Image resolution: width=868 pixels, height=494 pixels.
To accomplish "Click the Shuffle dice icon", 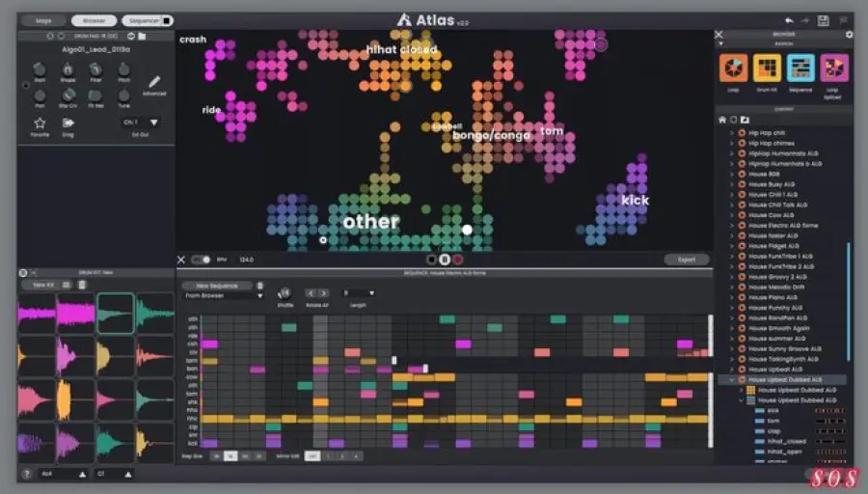I will 284,291.
